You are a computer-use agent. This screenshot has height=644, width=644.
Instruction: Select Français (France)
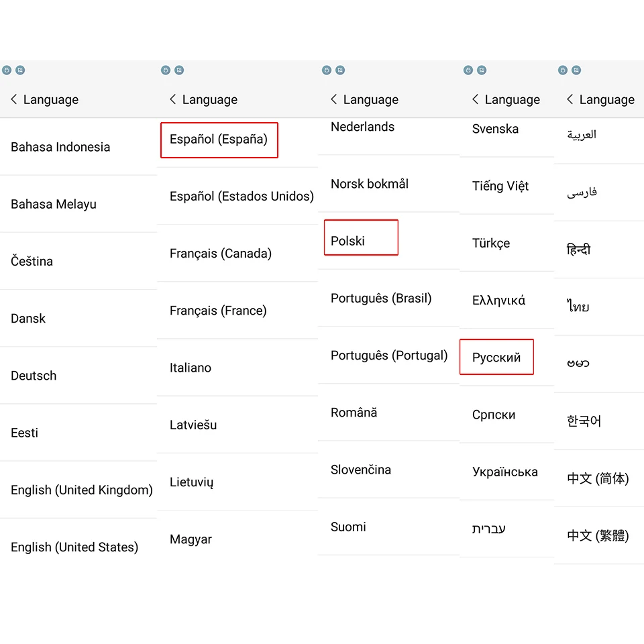coord(237,311)
